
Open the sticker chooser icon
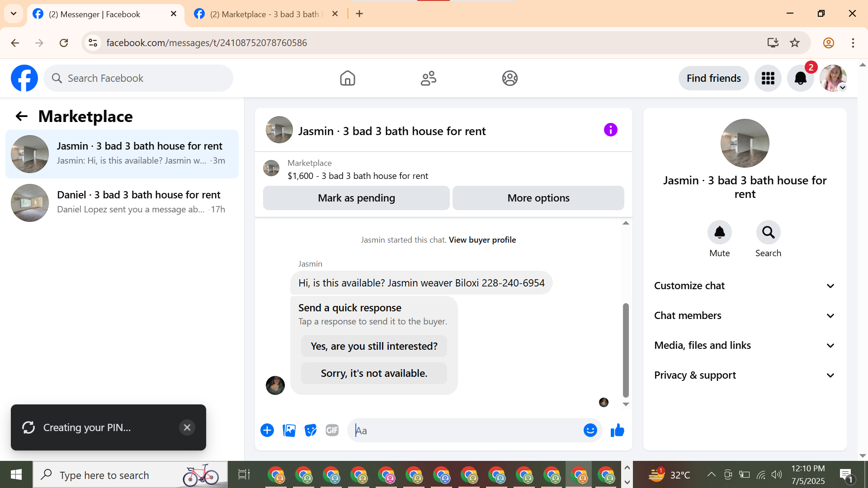pos(311,431)
